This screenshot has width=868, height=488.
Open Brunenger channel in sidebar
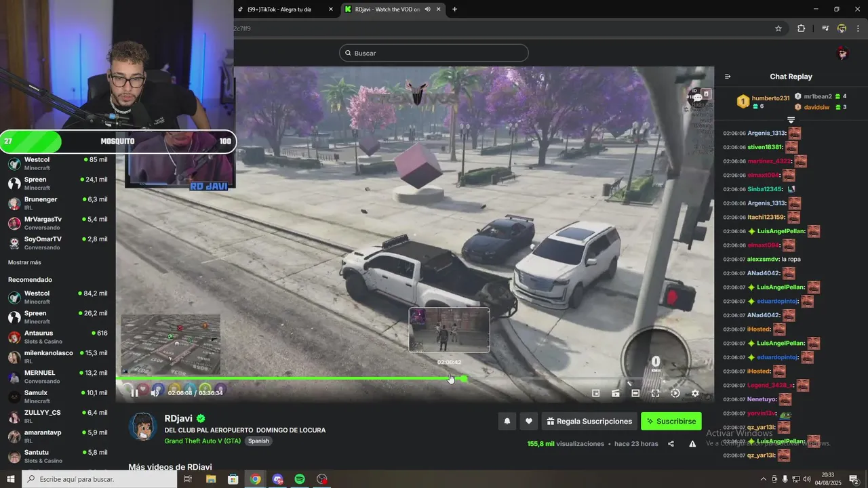tap(58, 203)
